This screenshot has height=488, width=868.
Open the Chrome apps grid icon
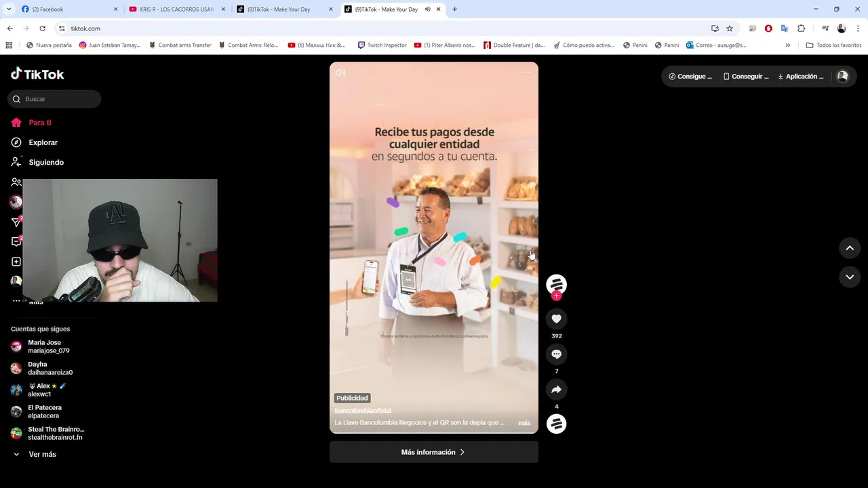9,45
